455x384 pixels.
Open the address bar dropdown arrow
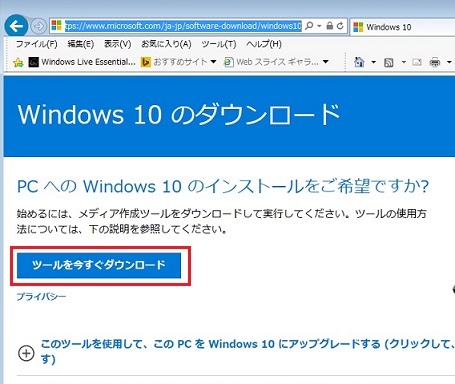319,26
